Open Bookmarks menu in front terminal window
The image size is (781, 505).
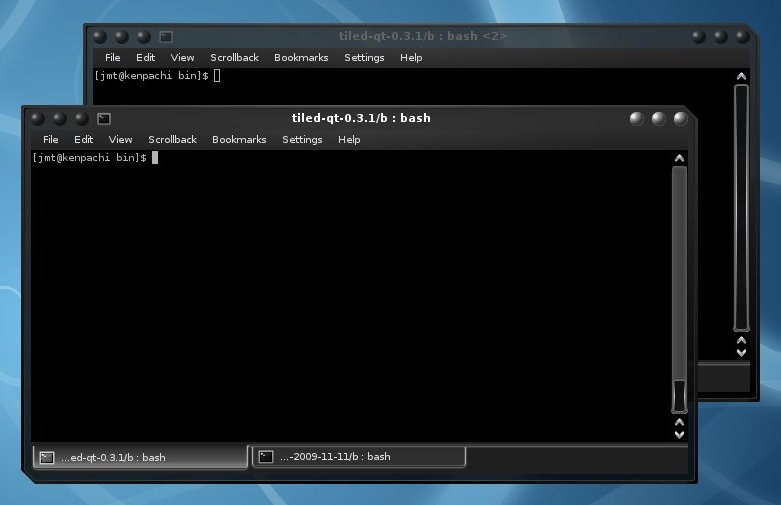pos(239,139)
